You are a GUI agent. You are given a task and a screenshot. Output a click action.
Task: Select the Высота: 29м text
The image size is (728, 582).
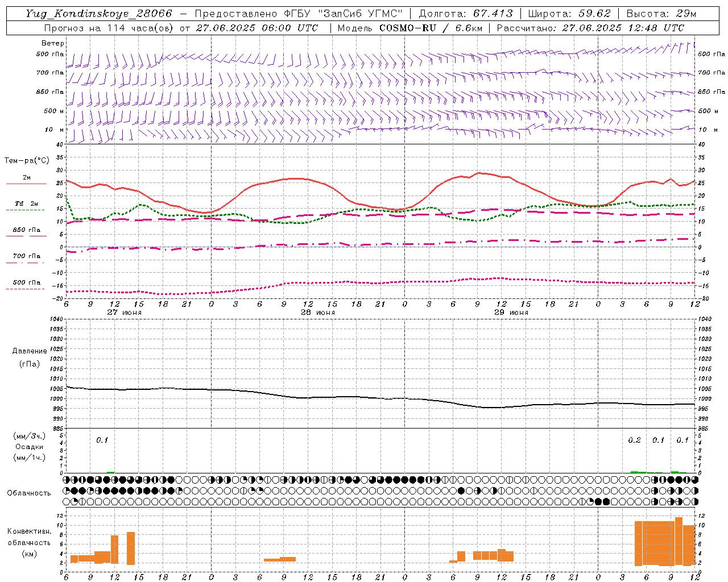pyautogui.click(x=661, y=14)
